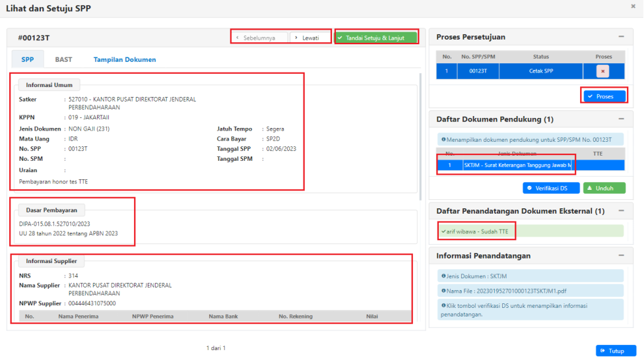The height and width of the screenshot is (362, 644).
Task: Click the Sebelumnya navigation button
Action: pos(260,38)
